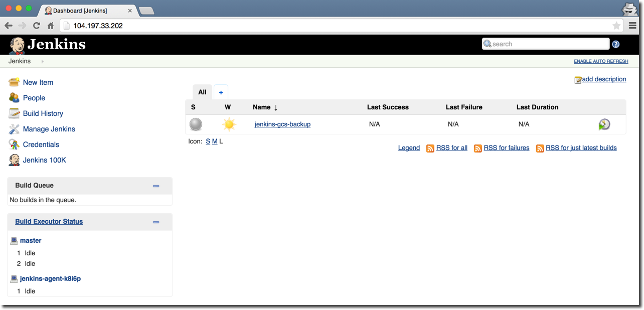Click RSS for failures feed icon
Viewport: 644px width, 310px height.
point(477,148)
